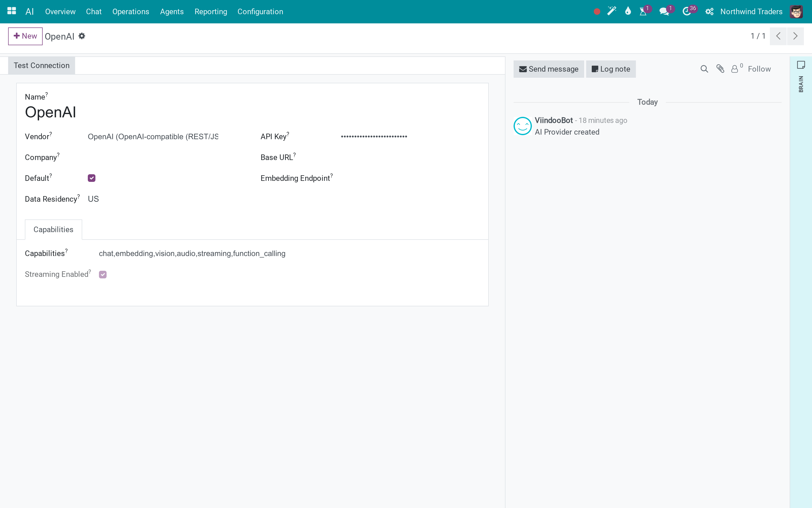This screenshot has height=508, width=812.
Task: Click the New button
Action: pyautogui.click(x=25, y=36)
